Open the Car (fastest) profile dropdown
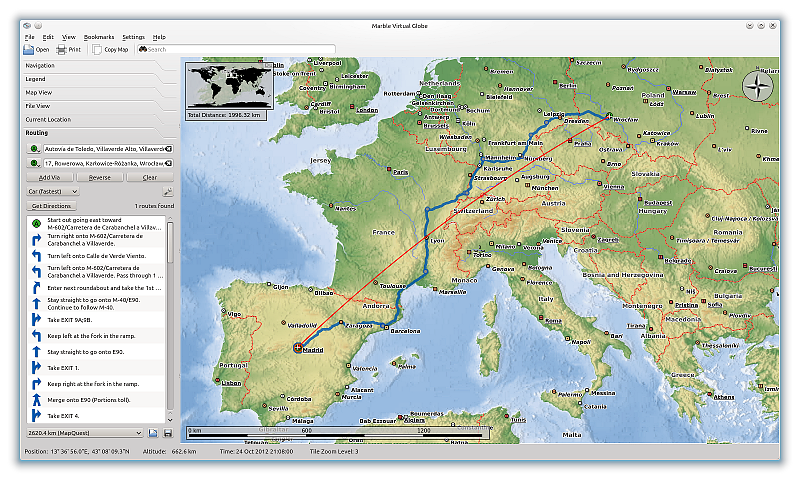Image resolution: width=800 pixels, height=480 pixels. pyautogui.click(x=52, y=192)
